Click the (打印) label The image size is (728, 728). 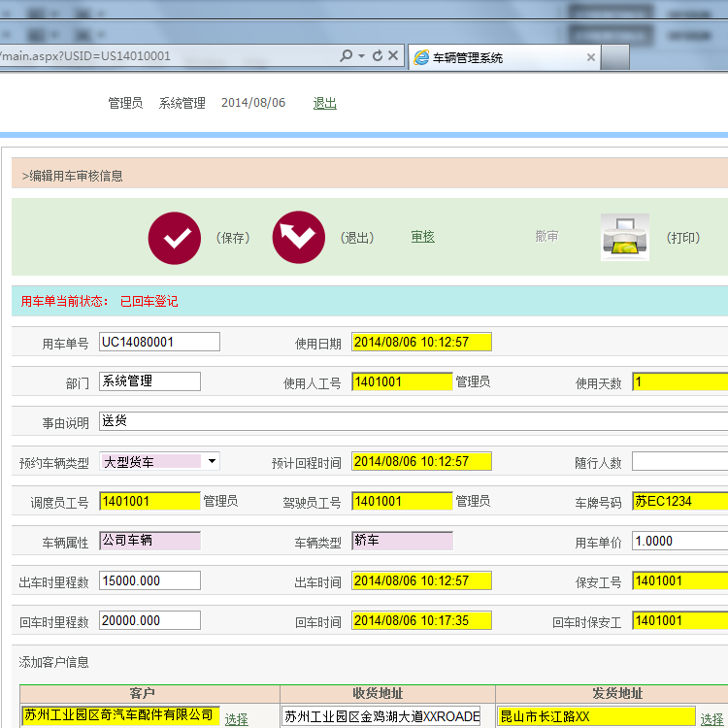tap(683, 238)
